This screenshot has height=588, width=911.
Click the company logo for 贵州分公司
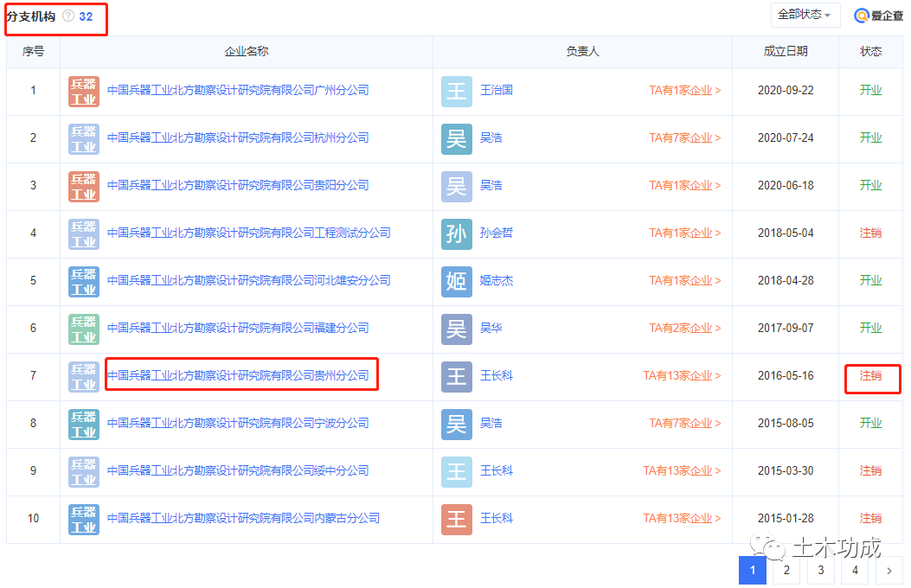pyautogui.click(x=84, y=377)
